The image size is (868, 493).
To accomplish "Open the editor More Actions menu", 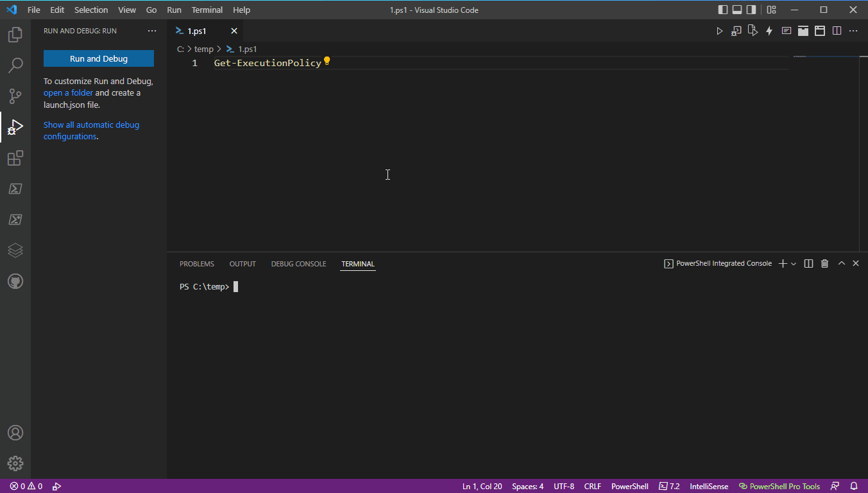I will pos(853,30).
